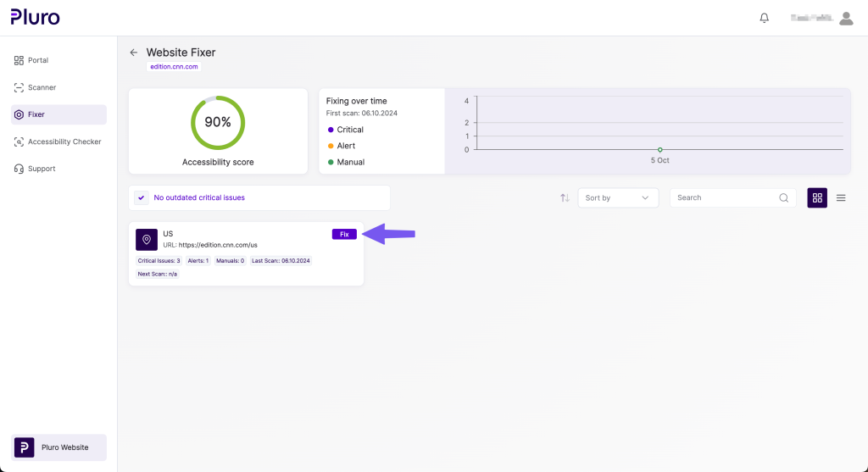Toggle the Alert legend series
868x472 pixels.
(342, 146)
